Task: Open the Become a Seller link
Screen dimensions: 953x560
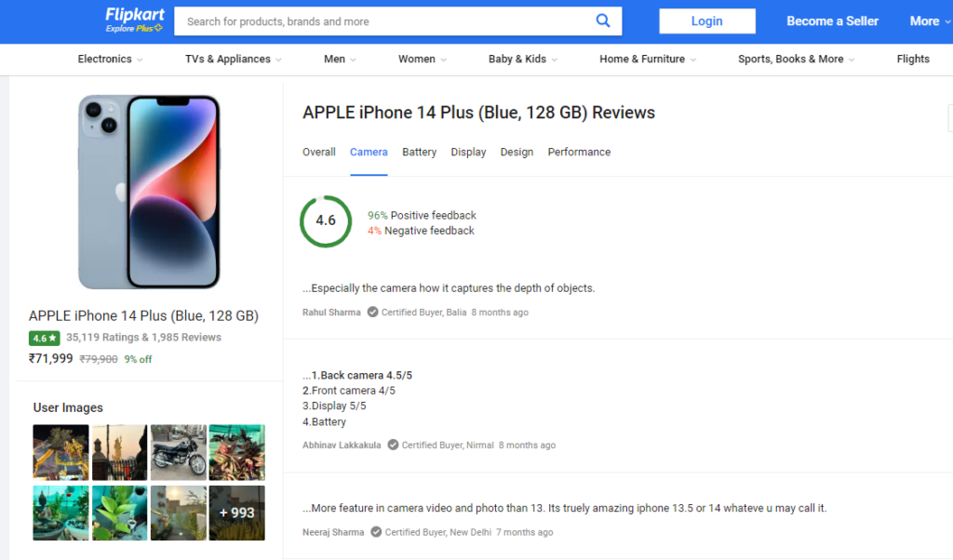Action: pyautogui.click(x=833, y=21)
